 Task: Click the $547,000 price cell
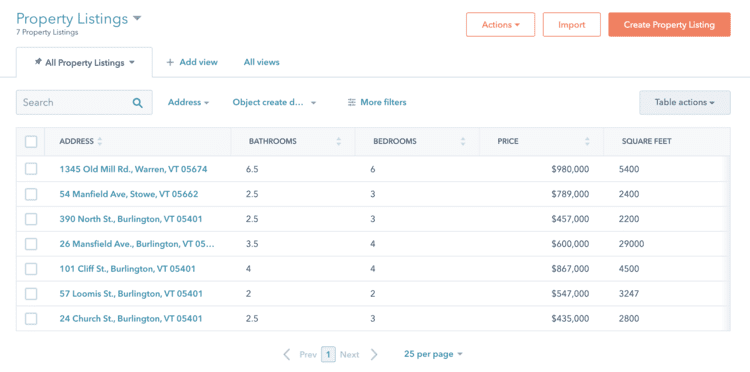tap(570, 294)
